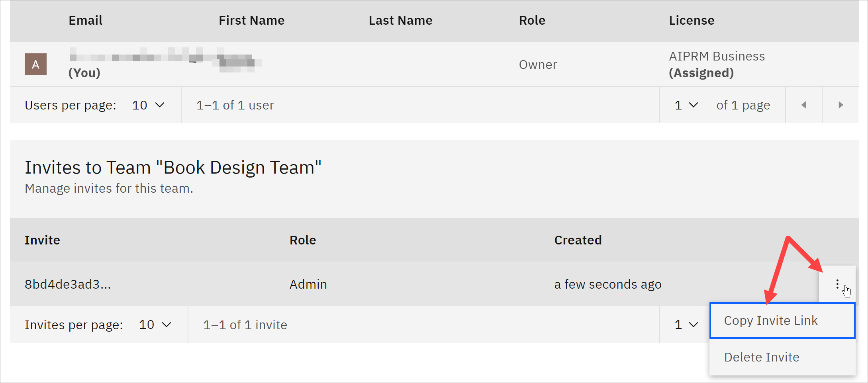Click the License column header
Image resolution: width=868 pixels, height=383 pixels.
click(x=692, y=21)
